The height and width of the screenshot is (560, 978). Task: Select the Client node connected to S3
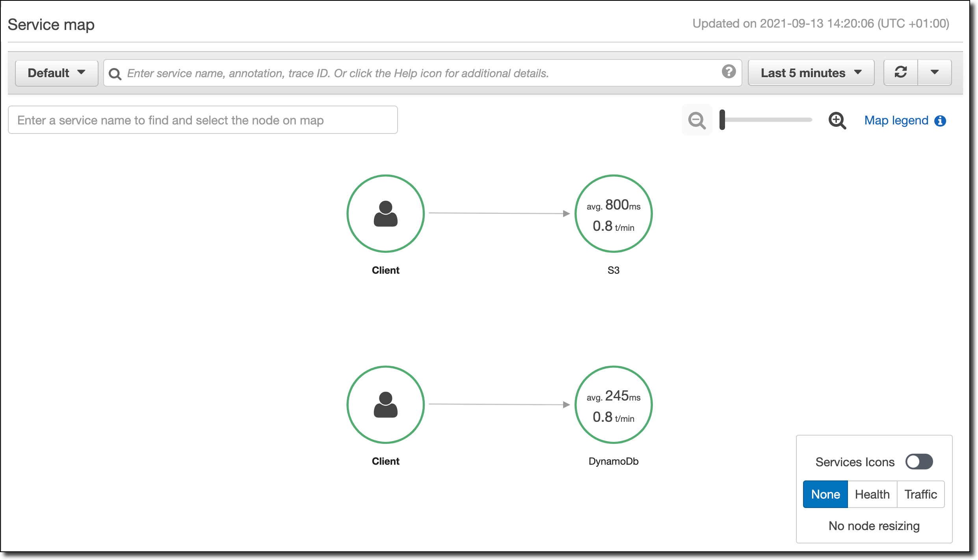385,213
